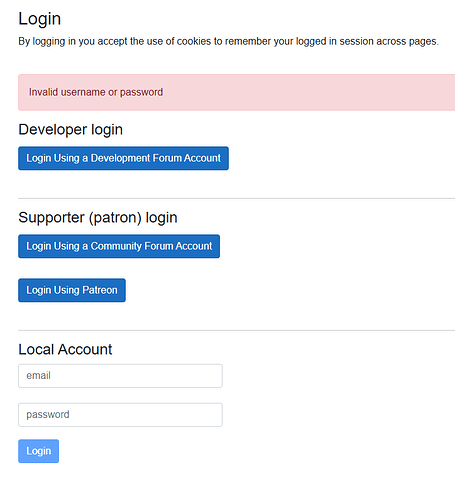Select the Login Using Patreon button
The image size is (455, 499).
[72, 290]
